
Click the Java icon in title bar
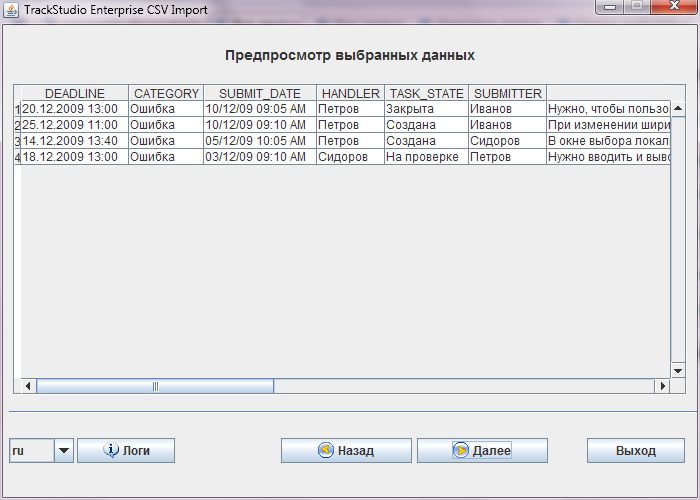tap(11, 9)
